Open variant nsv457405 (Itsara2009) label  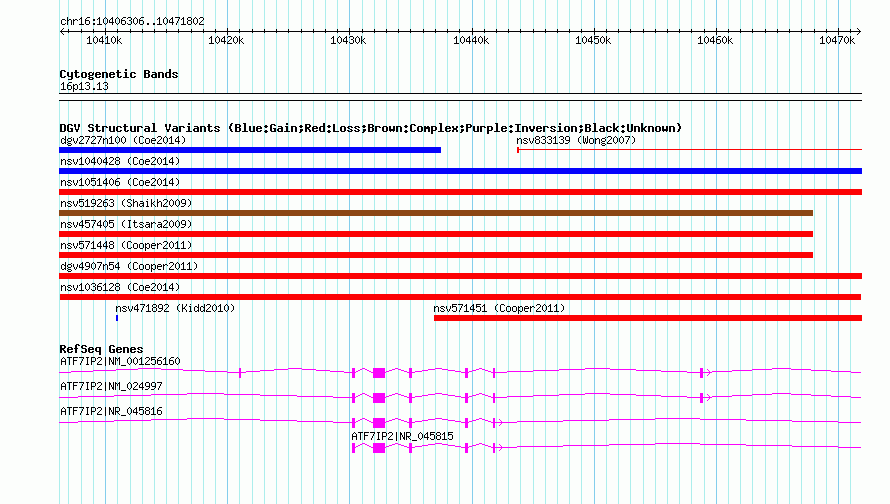tap(126, 224)
